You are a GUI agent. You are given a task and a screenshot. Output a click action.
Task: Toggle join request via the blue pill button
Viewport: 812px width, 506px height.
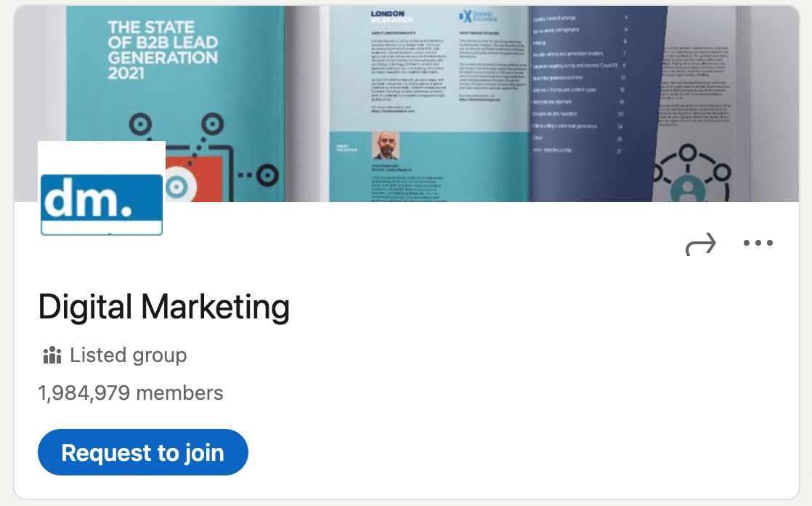pyautogui.click(x=142, y=452)
